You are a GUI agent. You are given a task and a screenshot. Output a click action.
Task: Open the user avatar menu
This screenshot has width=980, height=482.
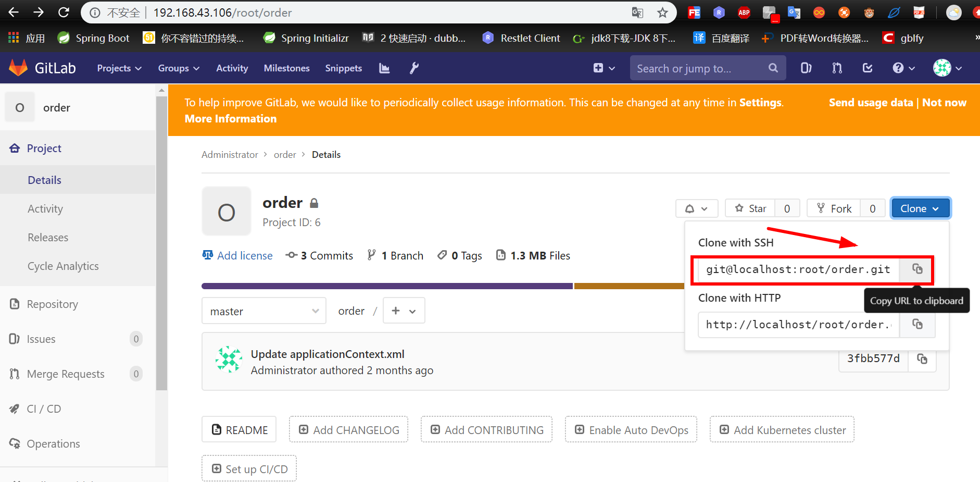(947, 68)
